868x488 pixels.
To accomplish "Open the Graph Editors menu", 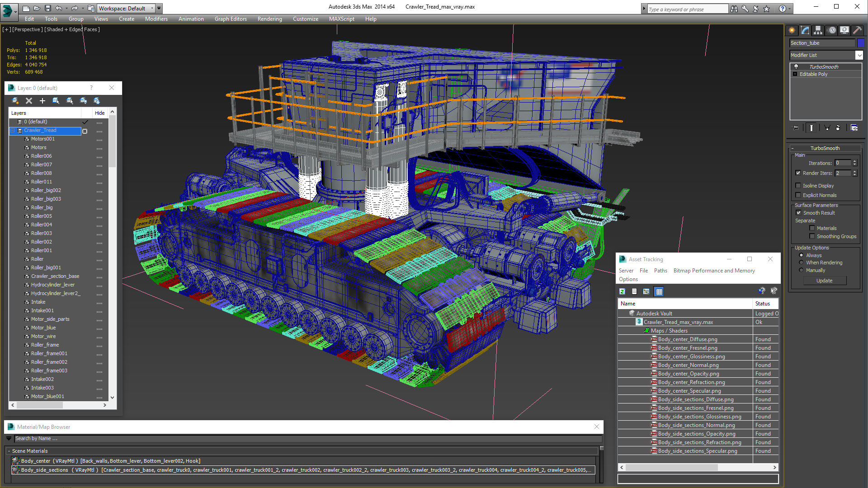I will click(231, 19).
